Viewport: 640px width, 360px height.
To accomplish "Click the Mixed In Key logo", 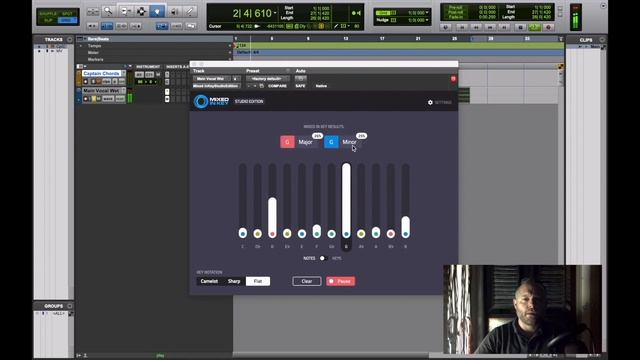I will tap(211, 101).
